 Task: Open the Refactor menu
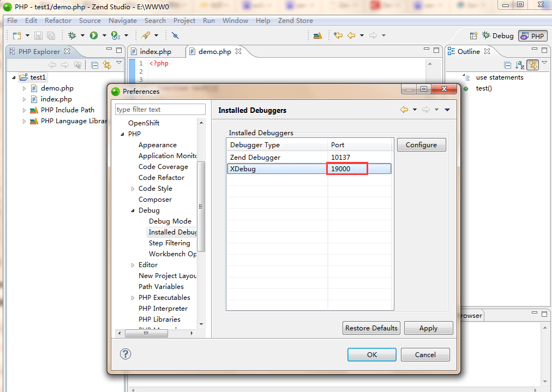58,20
